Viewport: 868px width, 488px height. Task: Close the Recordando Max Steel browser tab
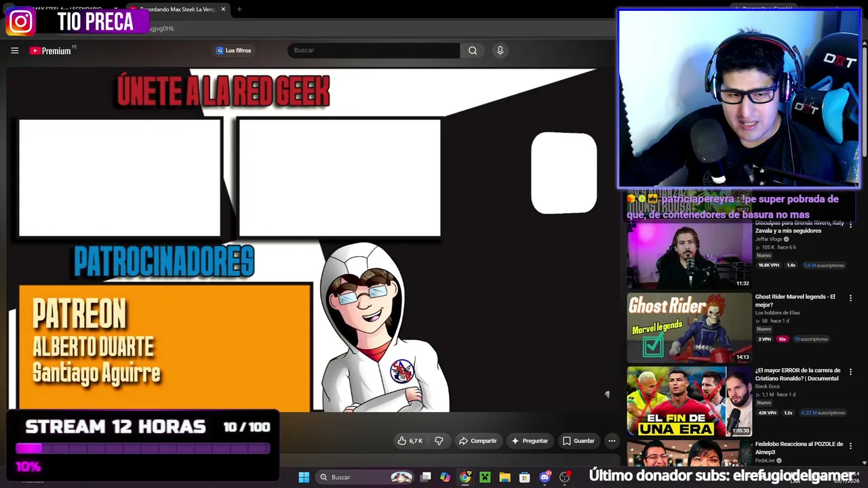(x=223, y=9)
